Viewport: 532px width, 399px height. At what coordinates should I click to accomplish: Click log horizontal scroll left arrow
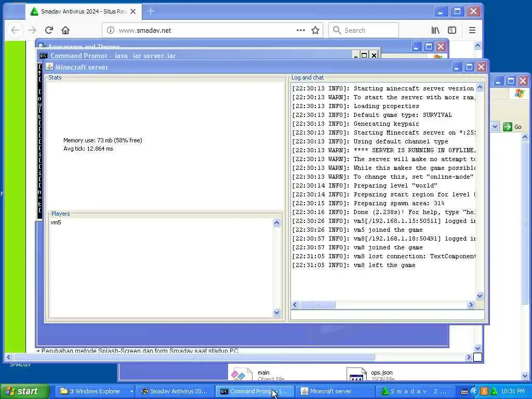pyautogui.click(x=295, y=304)
